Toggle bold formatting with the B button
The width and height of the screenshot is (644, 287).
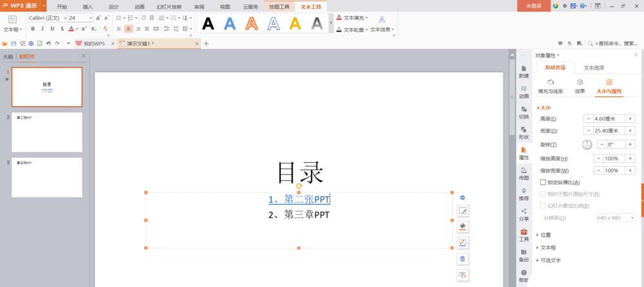[33, 29]
